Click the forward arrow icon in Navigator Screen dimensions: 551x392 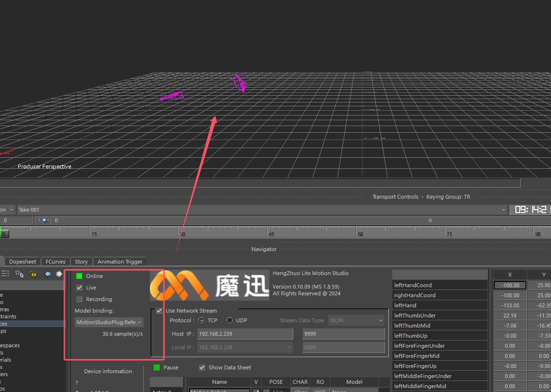point(59,274)
